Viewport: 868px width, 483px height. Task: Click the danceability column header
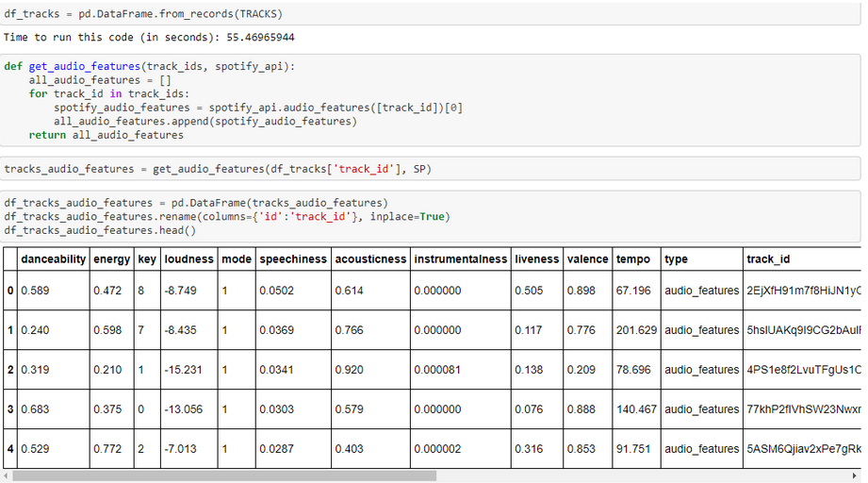pyautogui.click(x=54, y=259)
